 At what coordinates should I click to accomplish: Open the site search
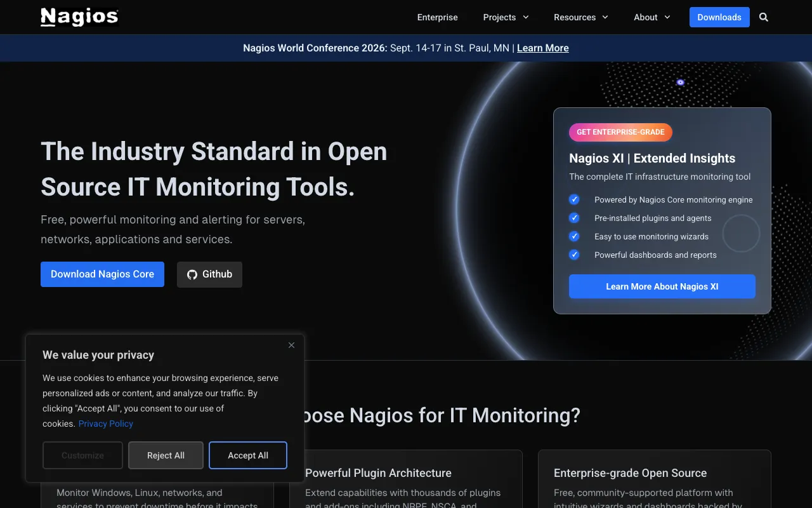pos(764,17)
